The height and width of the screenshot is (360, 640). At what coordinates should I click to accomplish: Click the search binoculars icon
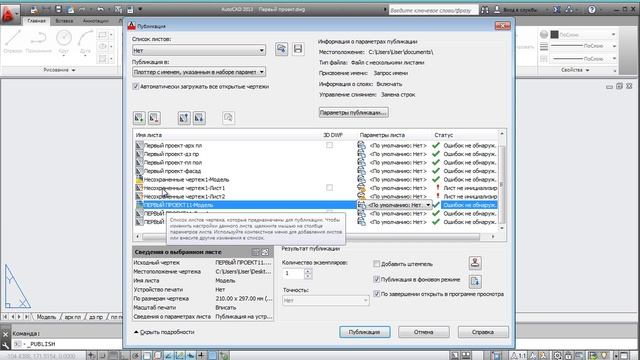(x=484, y=9)
